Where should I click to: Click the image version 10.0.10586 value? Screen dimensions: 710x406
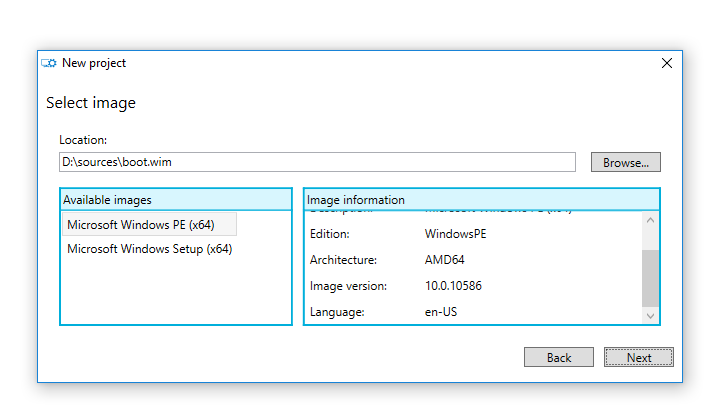454,286
